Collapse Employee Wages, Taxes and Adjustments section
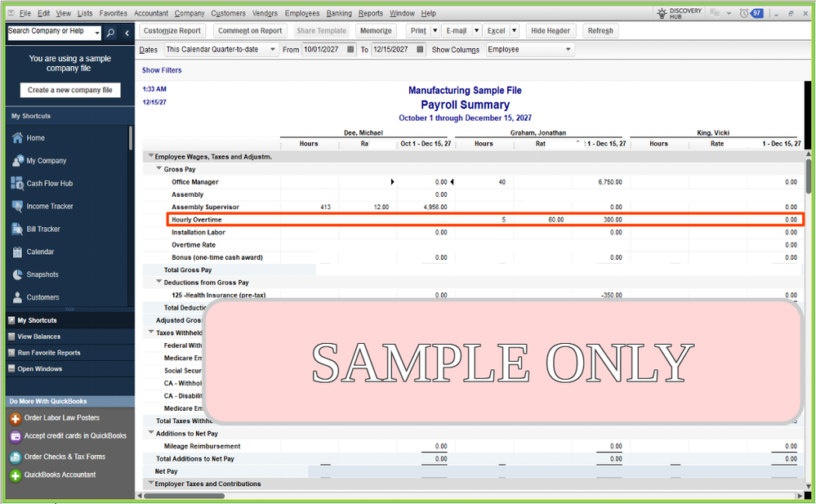The width and height of the screenshot is (816, 504). pyautogui.click(x=151, y=156)
